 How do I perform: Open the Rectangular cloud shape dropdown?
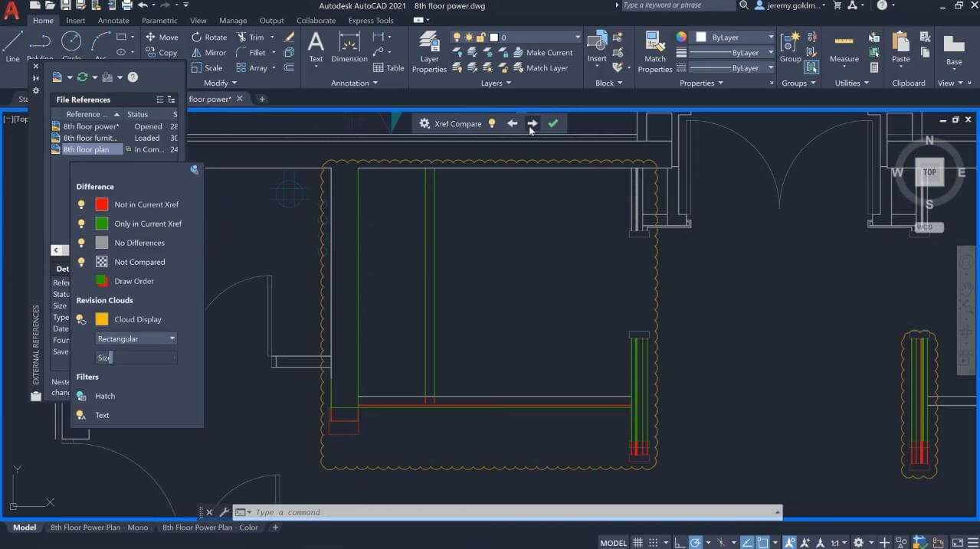(x=136, y=338)
